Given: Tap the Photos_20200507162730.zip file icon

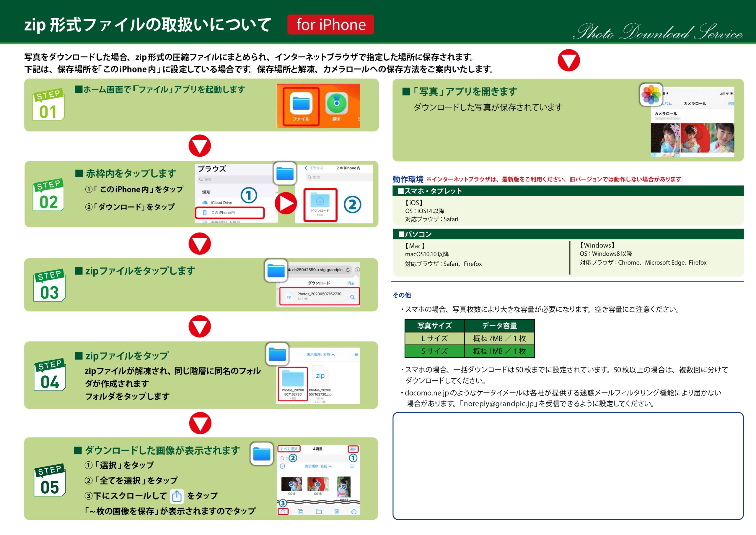Looking at the screenshot, I should 320,376.
